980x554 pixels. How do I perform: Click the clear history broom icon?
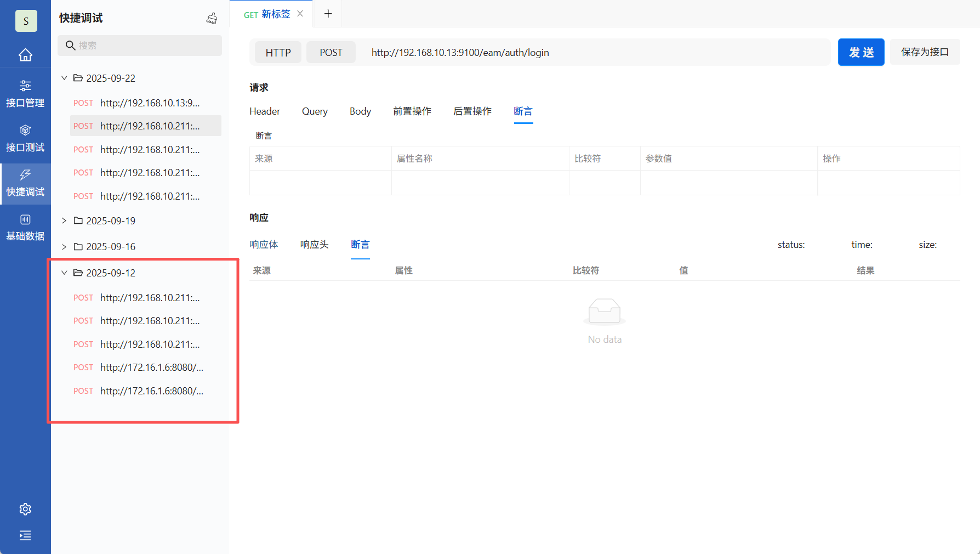212,18
